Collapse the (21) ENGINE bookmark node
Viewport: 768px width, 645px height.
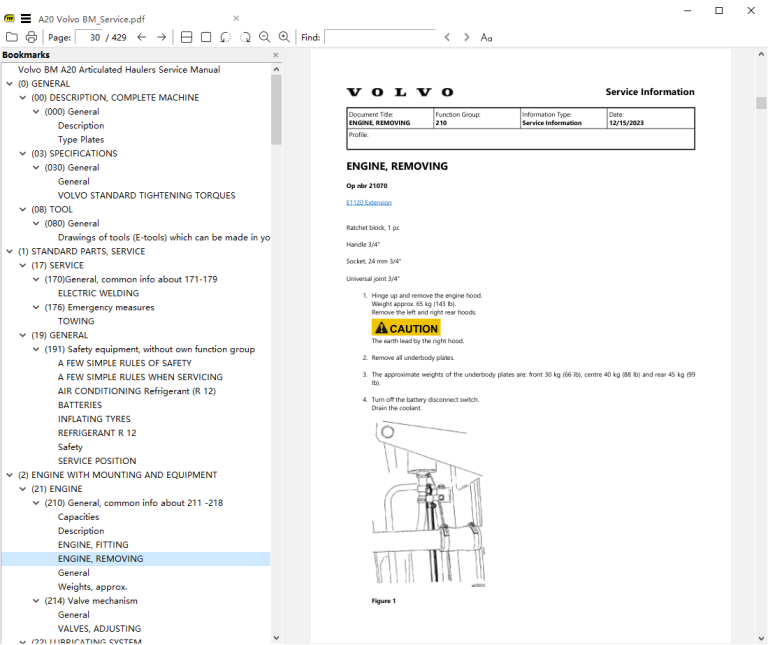pyautogui.click(x=23, y=489)
